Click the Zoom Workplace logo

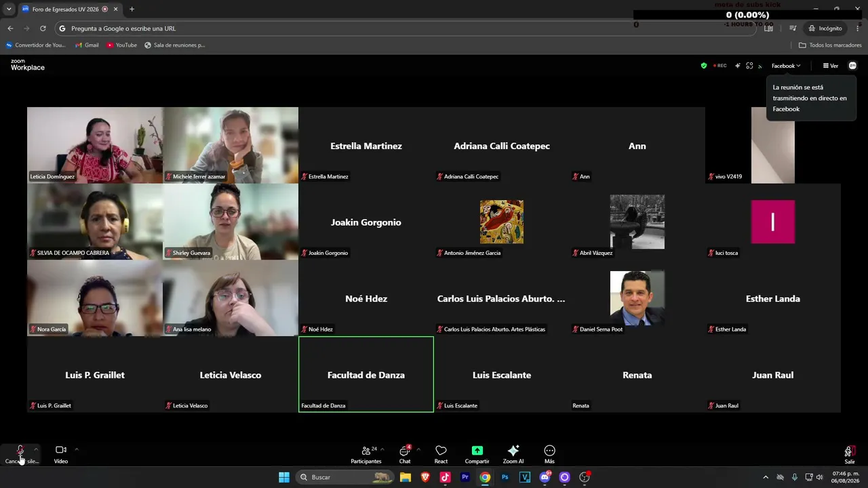27,65
